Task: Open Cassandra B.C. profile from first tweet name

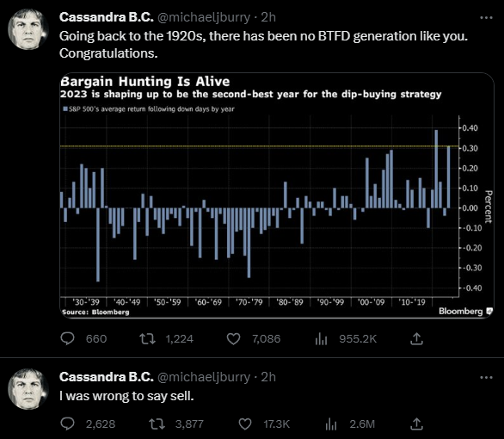Action: tap(107, 17)
